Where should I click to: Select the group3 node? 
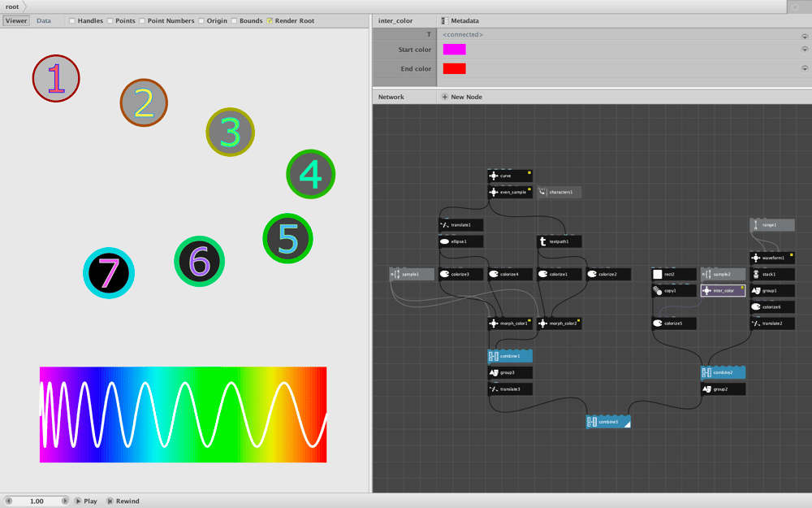[510, 373]
